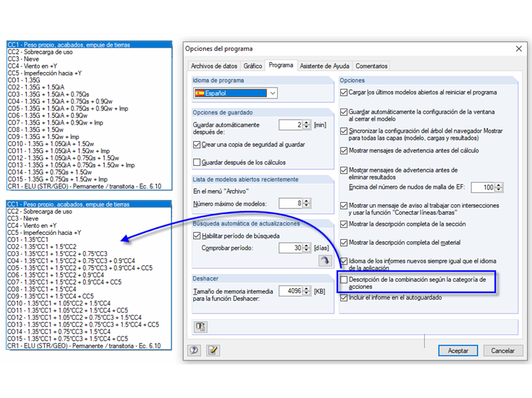
Task: Click EF mesh nodes number spinner
Action: coord(498,187)
